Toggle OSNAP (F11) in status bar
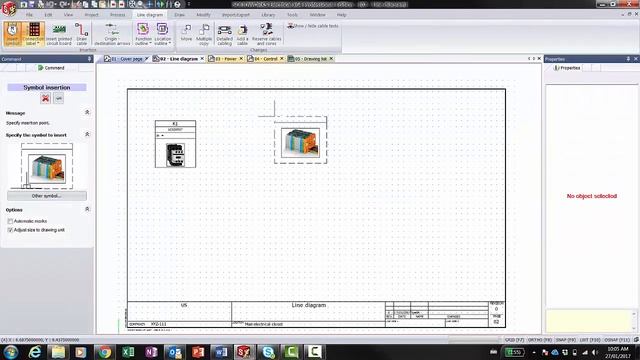 coord(617,340)
